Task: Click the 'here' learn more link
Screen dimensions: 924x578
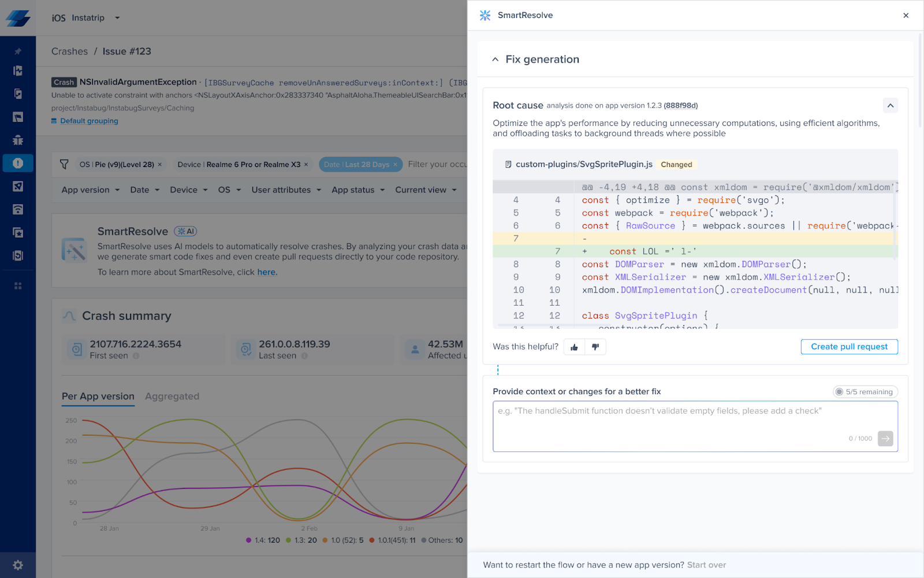Action: (267, 272)
